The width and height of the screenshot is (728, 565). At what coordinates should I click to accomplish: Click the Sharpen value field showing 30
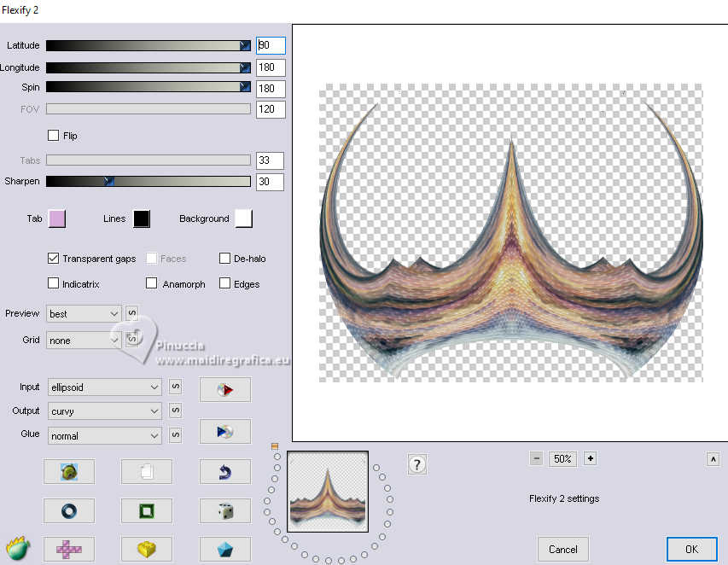(270, 182)
